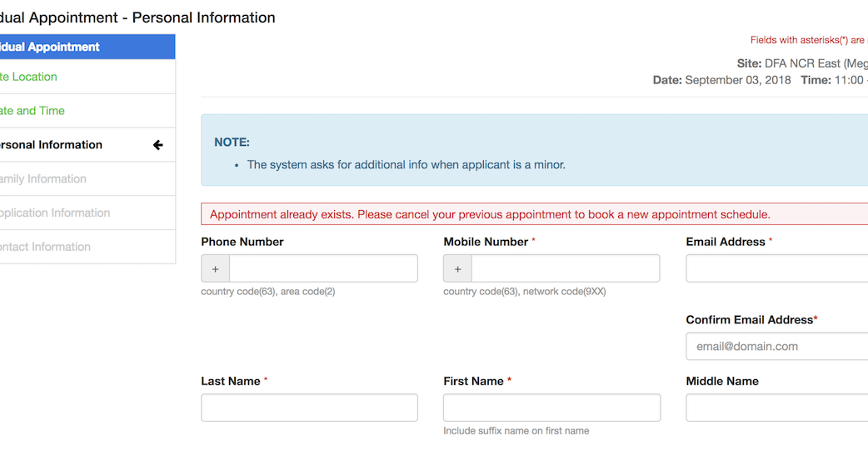Viewport: 868px width, 451px height.
Task: Click the plus prefix of Phone Number
Action: pyautogui.click(x=215, y=269)
